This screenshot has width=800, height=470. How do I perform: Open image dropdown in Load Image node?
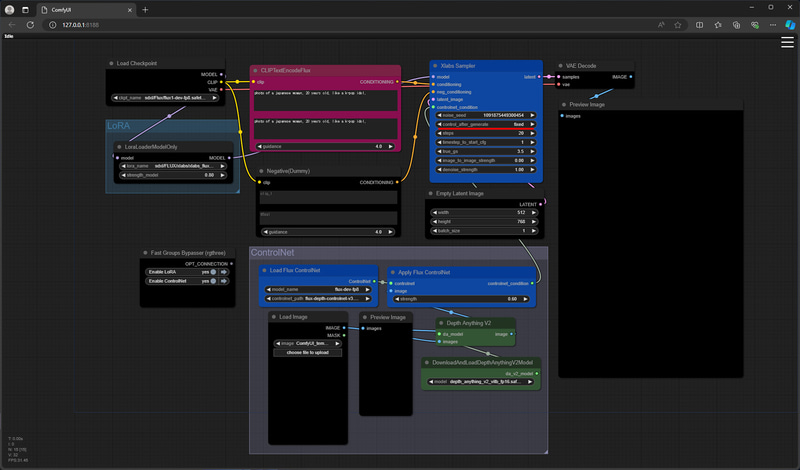(308, 343)
